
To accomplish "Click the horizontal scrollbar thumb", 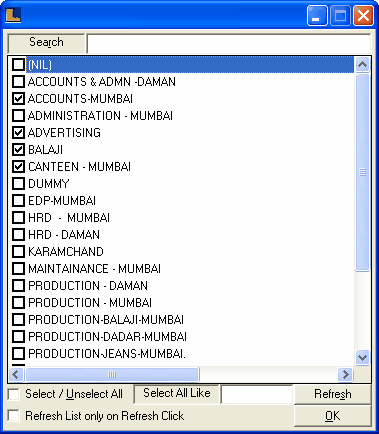I will pyautogui.click(x=112, y=374).
